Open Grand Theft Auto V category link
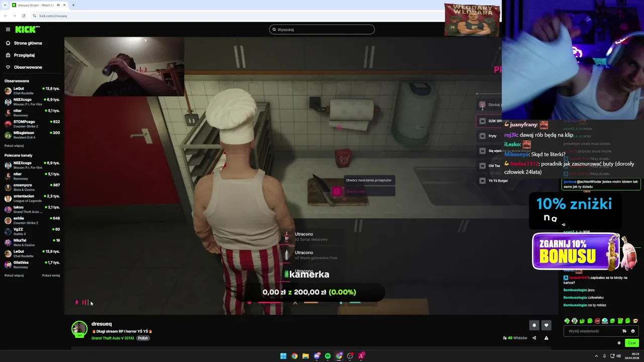Viewport: 644px width, 362px height. (113, 338)
